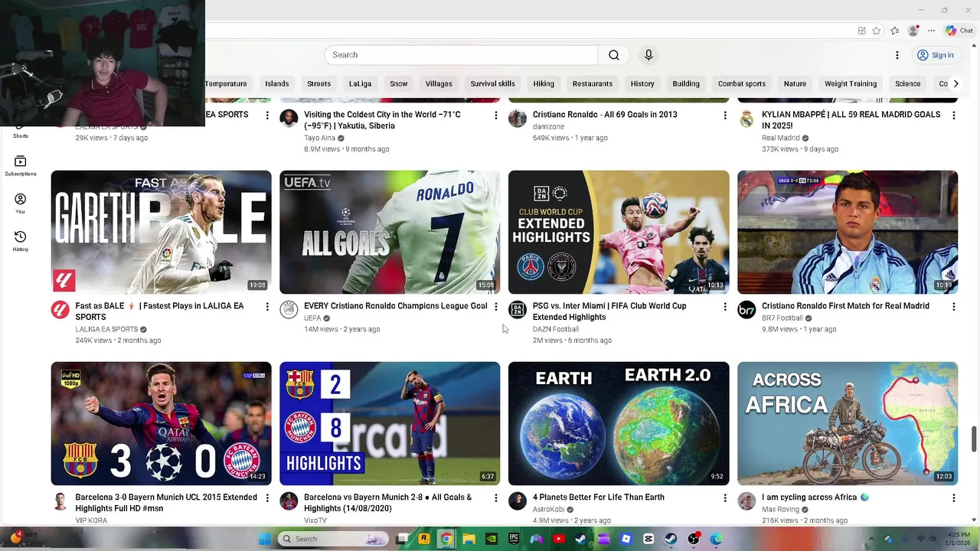980x551 pixels.
Task: Click the YouTube search input field
Action: (461, 55)
